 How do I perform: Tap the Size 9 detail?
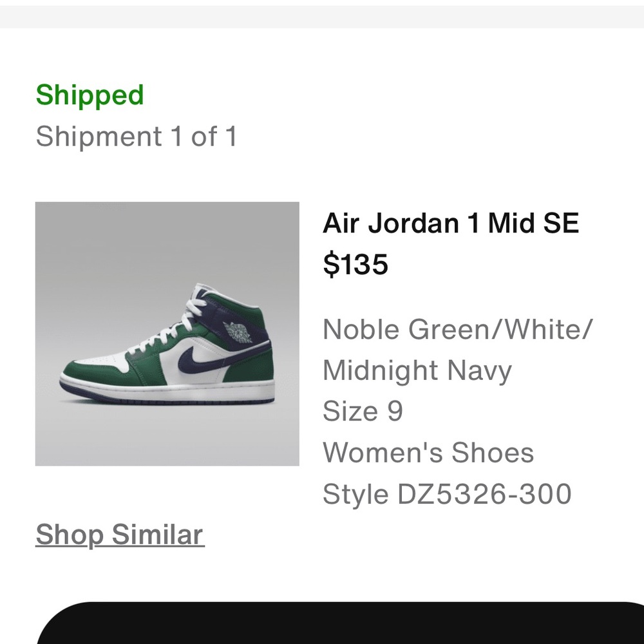(363, 411)
